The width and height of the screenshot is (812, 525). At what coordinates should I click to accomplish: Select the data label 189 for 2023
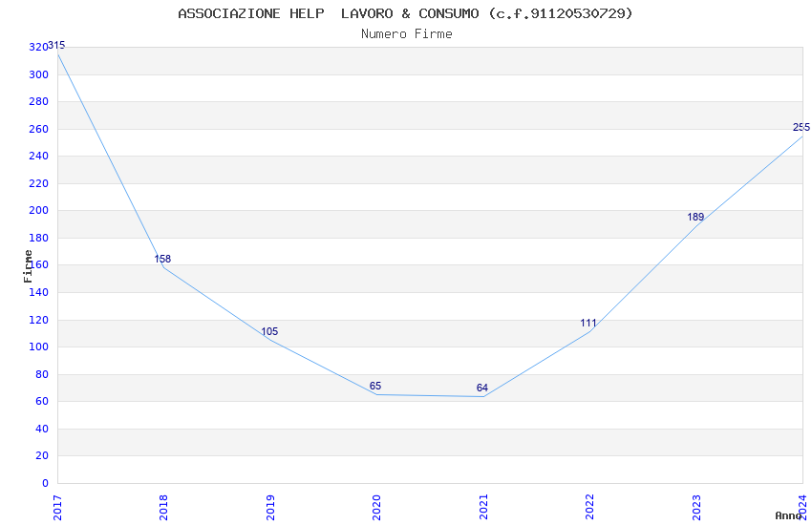(x=695, y=218)
